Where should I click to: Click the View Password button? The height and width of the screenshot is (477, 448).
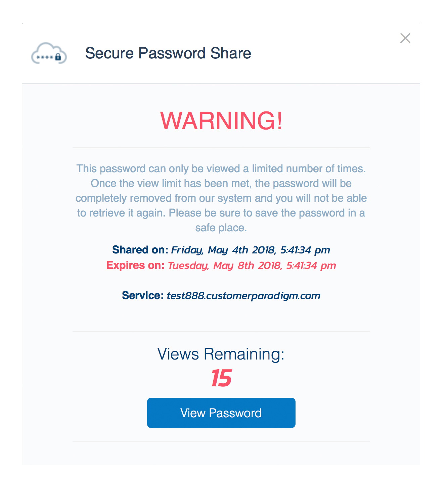coord(221,413)
